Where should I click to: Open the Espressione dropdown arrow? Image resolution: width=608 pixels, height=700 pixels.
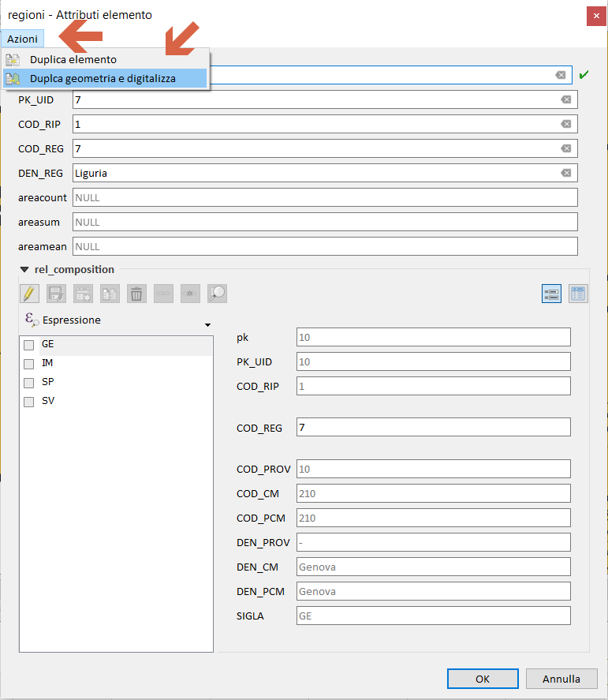(207, 324)
